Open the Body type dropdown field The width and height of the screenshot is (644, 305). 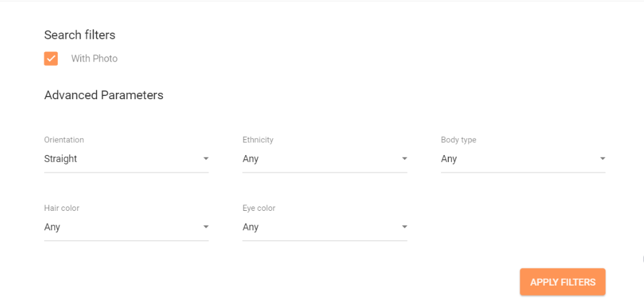click(516, 159)
